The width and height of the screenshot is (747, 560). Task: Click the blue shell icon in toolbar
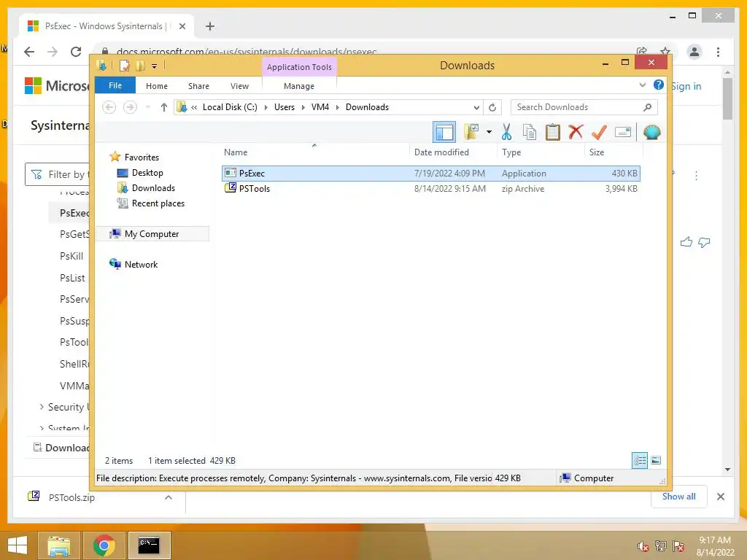pyautogui.click(x=651, y=132)
